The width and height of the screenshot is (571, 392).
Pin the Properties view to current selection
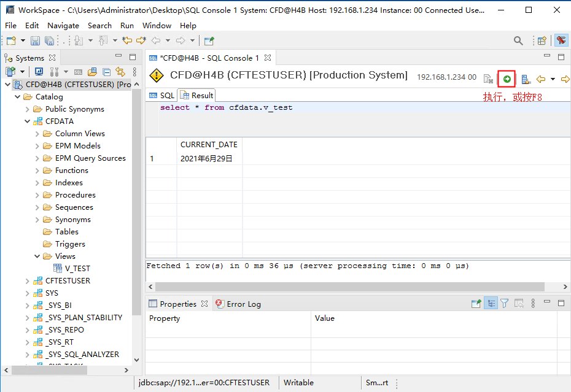(x=476, y=303)
